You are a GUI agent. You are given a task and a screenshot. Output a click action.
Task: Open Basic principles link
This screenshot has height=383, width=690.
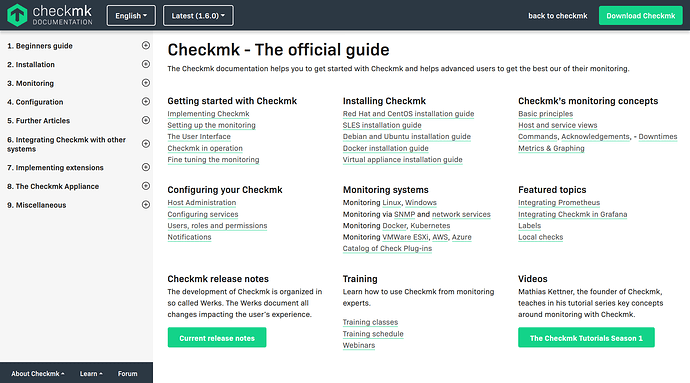point(546,114)
